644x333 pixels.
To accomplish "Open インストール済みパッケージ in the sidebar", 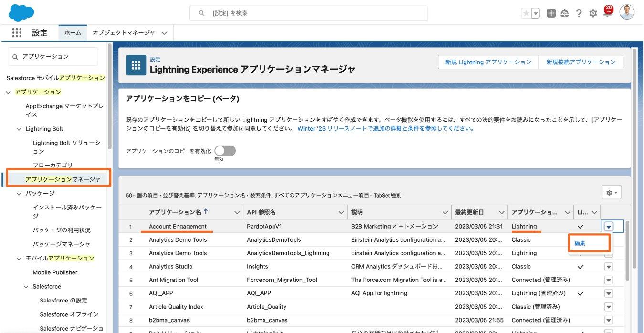I will tap(67, 211).
